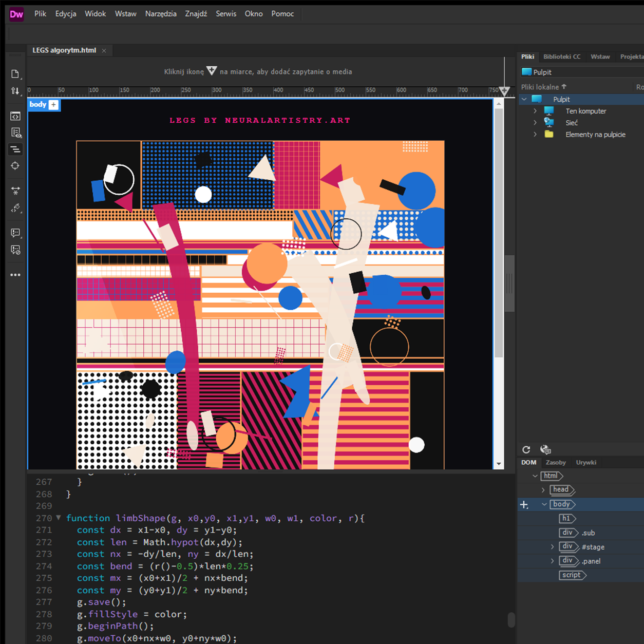Click the LEGS BY NEURALARTISTRY.ART heading
The width and height of the screenshot is (644, 644).
(260, 120)
